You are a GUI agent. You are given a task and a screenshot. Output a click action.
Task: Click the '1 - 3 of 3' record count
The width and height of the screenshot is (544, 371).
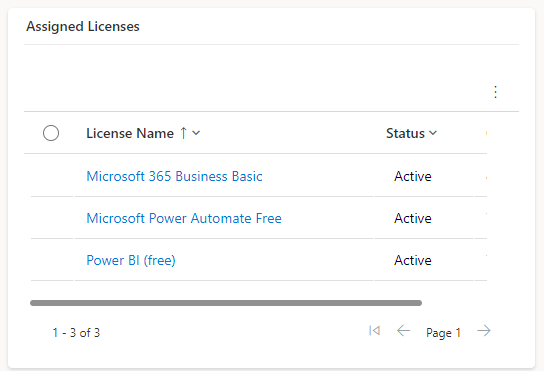pos(76,332)
